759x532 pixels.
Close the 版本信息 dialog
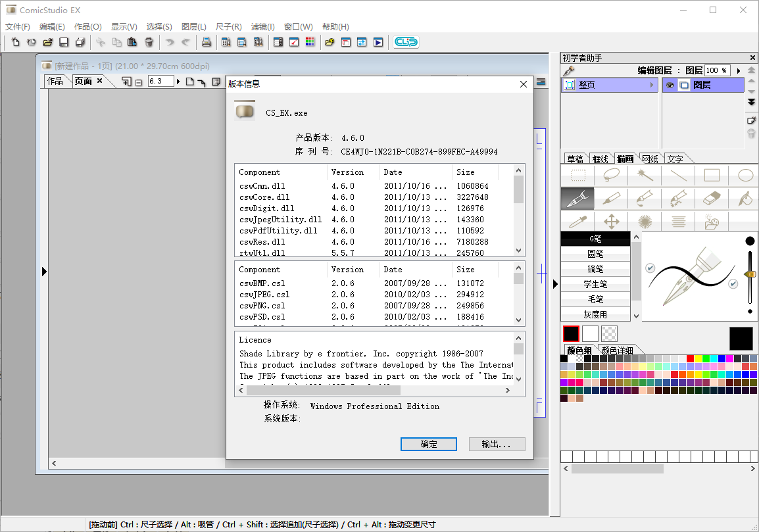(524, 84)
